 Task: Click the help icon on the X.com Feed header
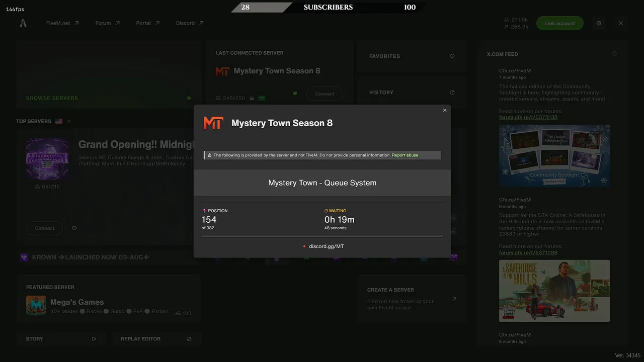[x=614, y=54]
